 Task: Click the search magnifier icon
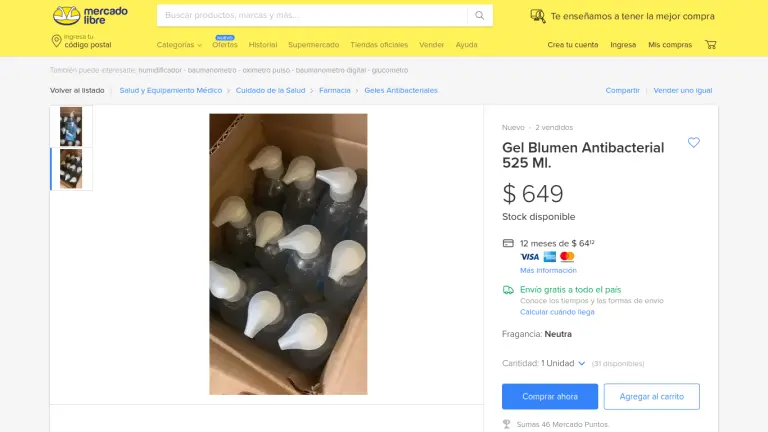pyautogui.click(x=480, y=16)
